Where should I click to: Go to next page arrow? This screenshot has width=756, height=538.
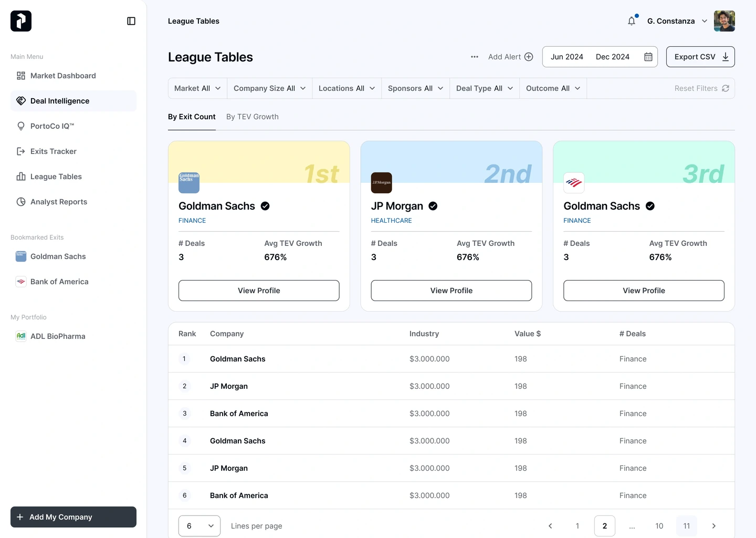714,526
